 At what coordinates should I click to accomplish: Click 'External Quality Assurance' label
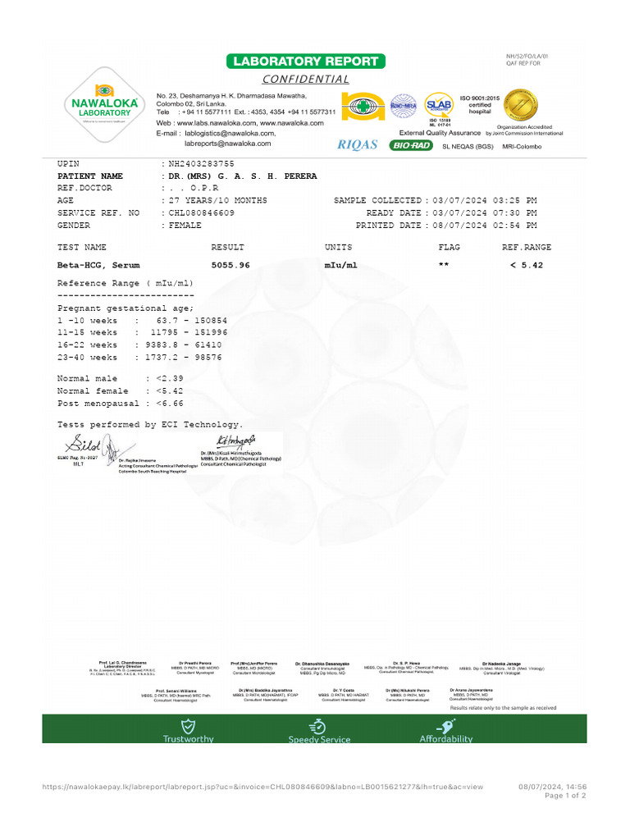pyautogui.click(x=440, y=133)
